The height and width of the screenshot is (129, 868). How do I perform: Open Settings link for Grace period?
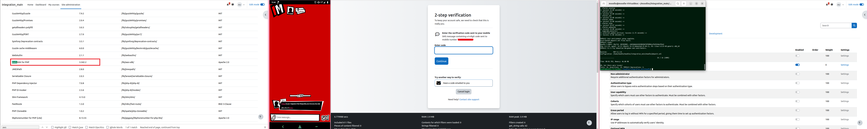[x=845, y=110]
